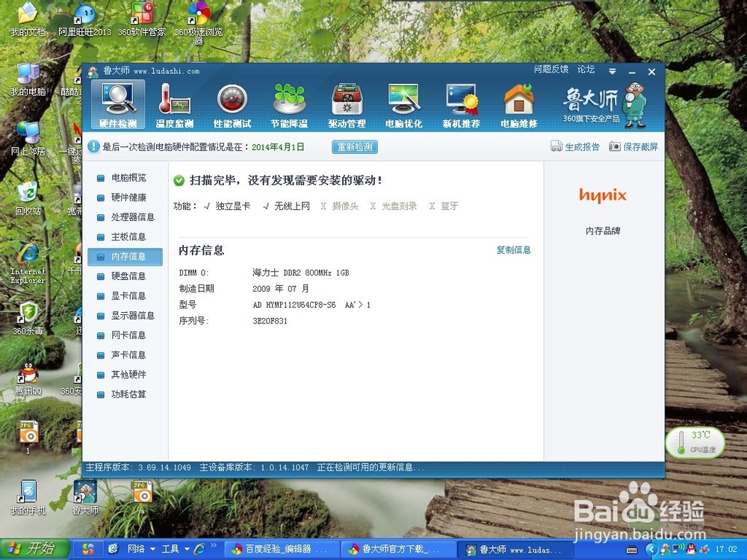Image resolution: width=747 pixels, height=560 pixels.
Task: Click the 无线上网 feature label
Action: pos(292,206)
